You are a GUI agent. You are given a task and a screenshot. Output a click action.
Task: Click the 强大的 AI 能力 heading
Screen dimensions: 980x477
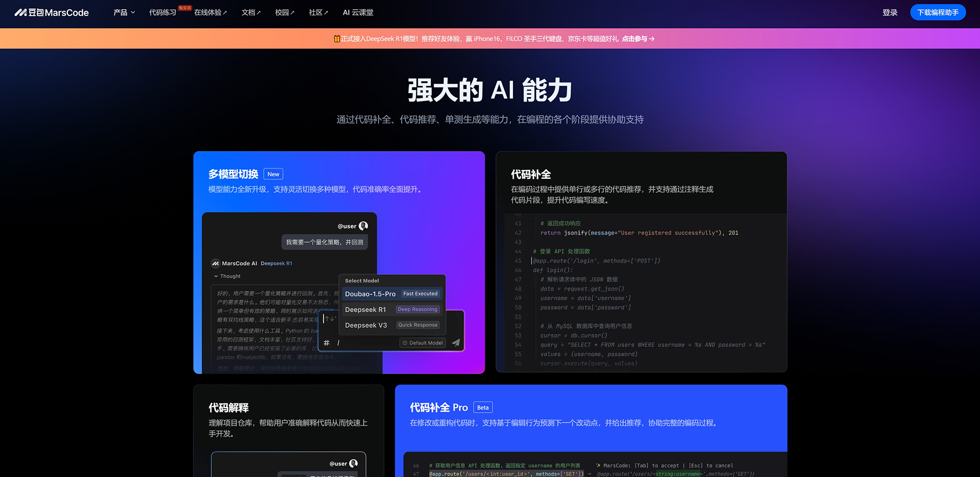[x=490, y=90]
